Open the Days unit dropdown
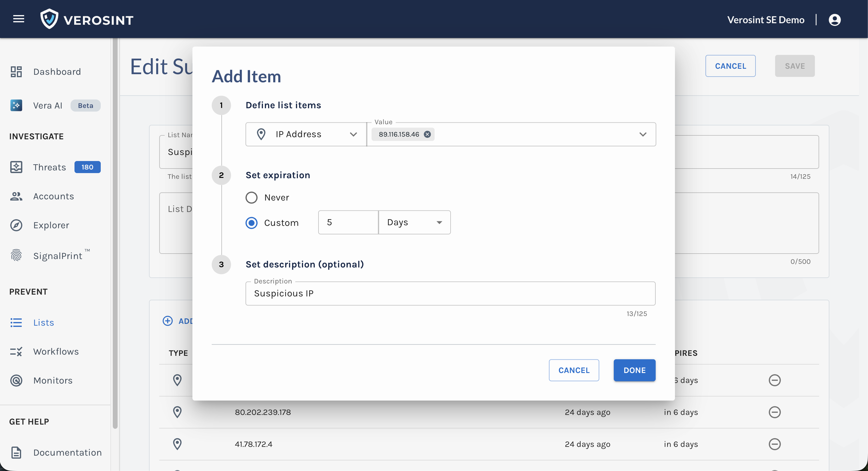This screenshot has width=868, height=471. click(x=414, y=222)
